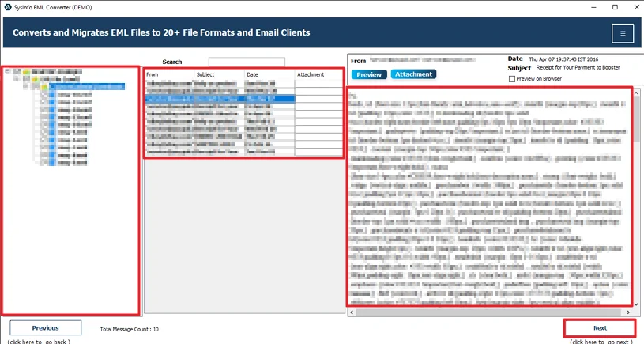The image size is (644, 344).
Task: Click the root folder icon in the tree
Action: (x=24, y=71)
